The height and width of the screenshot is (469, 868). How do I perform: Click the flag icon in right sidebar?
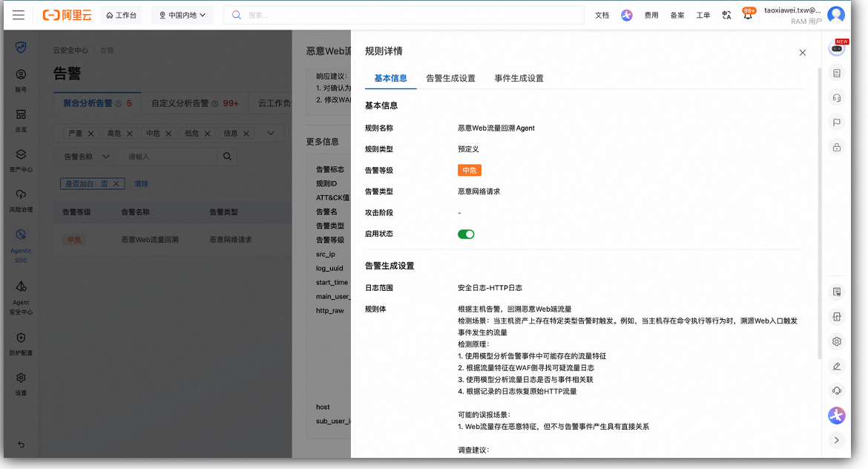[x=837, y=122]
